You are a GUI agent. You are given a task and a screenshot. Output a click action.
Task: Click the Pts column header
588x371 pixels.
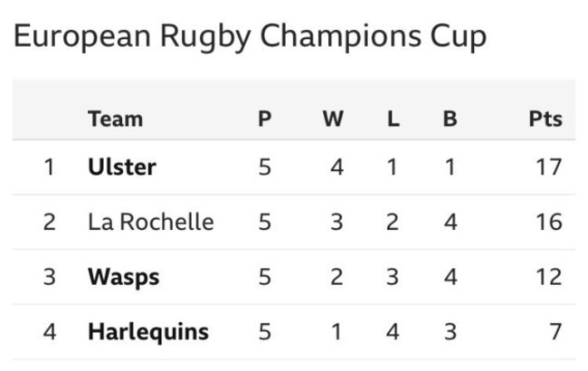(545, 119)
